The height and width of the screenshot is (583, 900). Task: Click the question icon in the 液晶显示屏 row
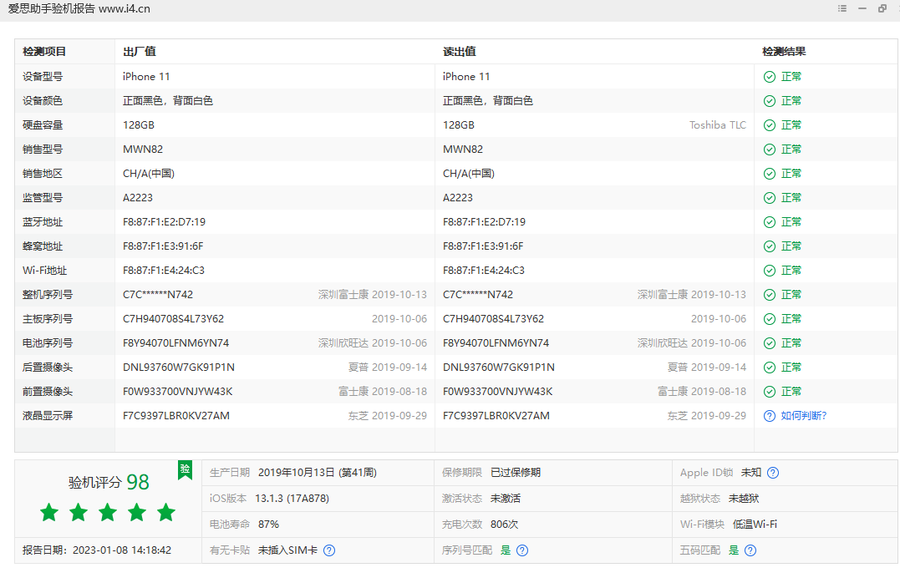point(769,416)
